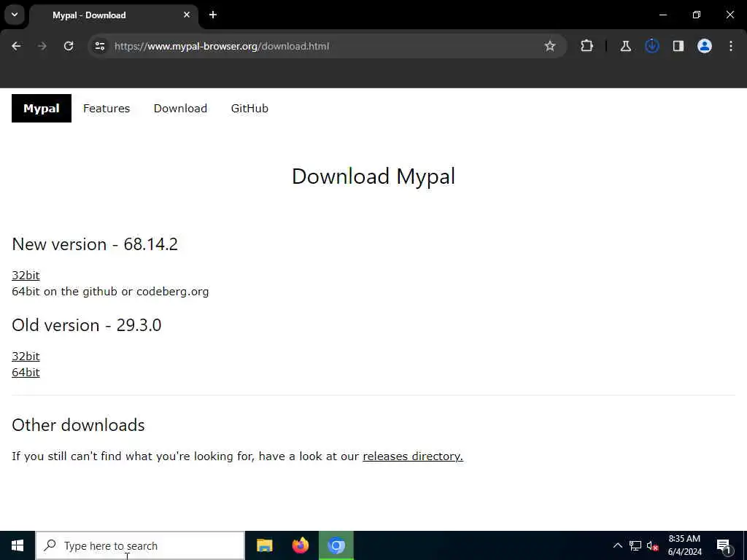Go back to the previous page
The height and width of the screenshot is (560, 747).
tap(16, 46)
